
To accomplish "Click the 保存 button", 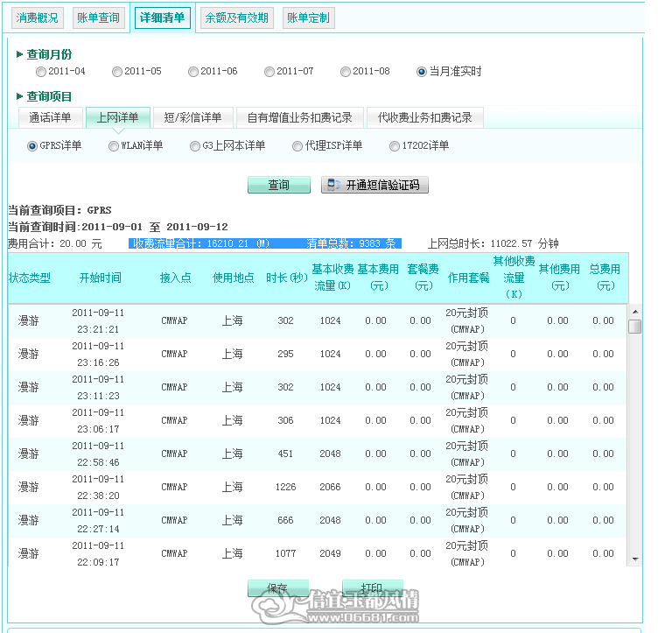I will coord(277,588).
